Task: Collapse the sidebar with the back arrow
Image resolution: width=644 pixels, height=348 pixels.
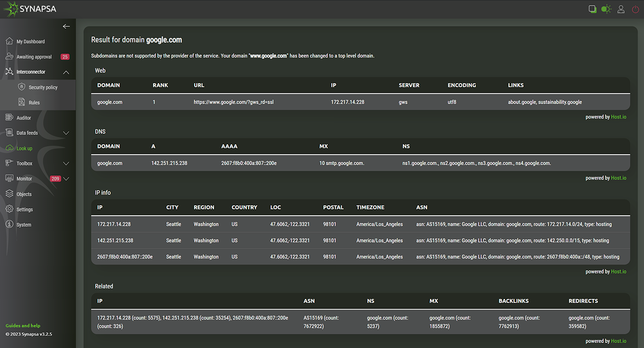Action: point(66,26)
